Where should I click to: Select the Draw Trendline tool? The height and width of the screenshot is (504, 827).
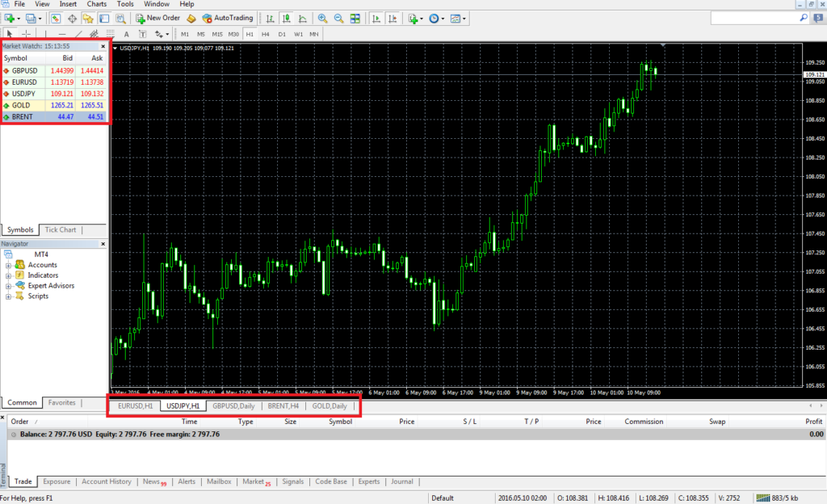(78, 34)
